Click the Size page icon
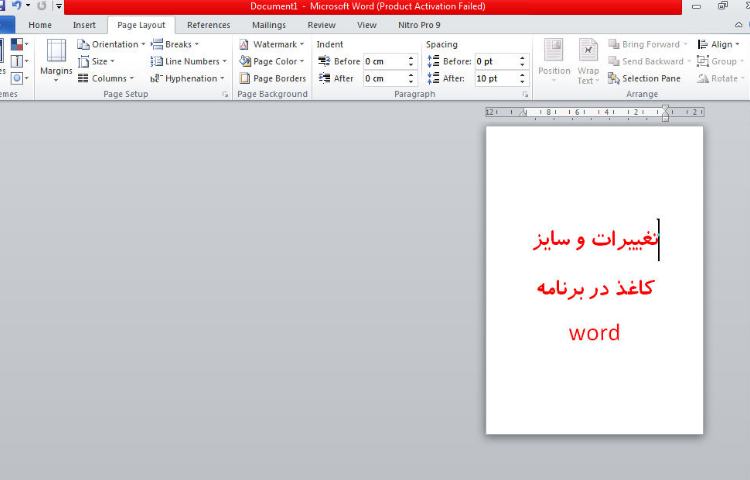750x480 pixels. coord(83,61)
